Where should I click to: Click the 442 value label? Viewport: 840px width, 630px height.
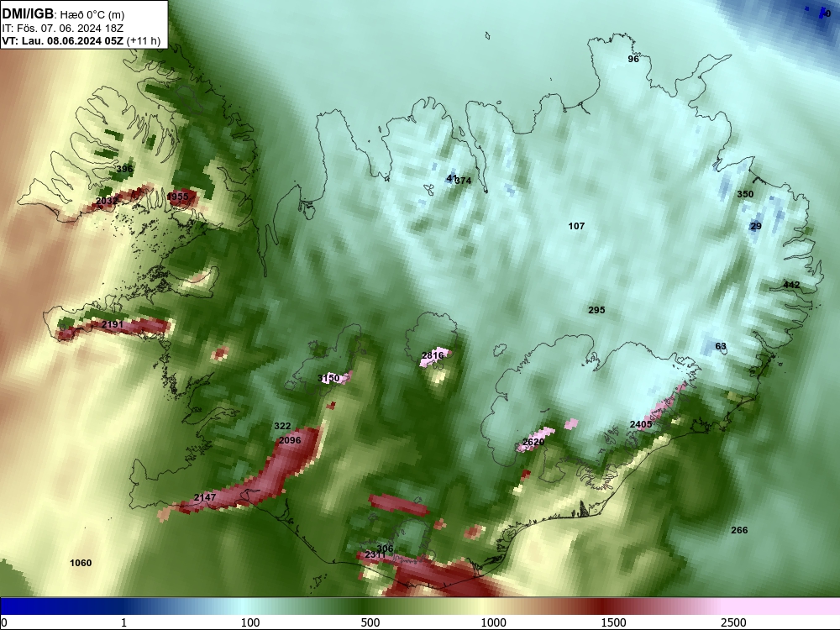(x=791, y=285)
